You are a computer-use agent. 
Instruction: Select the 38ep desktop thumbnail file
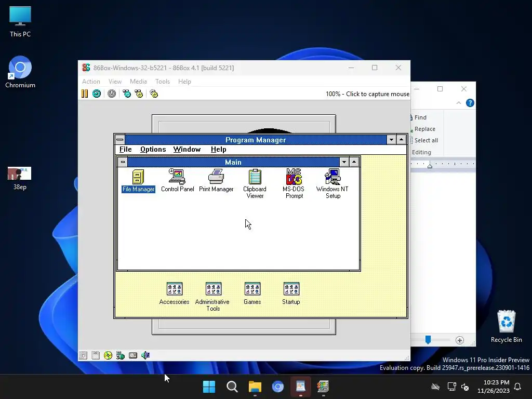tap(20, 178)
